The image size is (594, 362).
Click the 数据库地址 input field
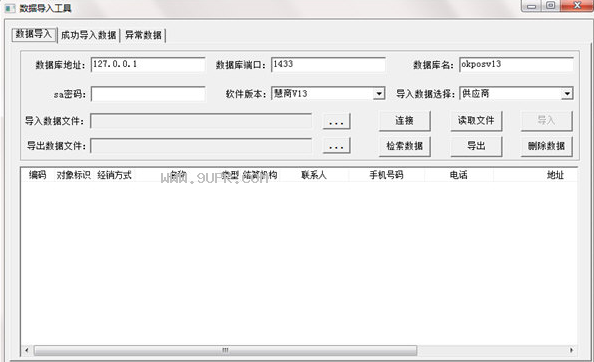(148, 64)
